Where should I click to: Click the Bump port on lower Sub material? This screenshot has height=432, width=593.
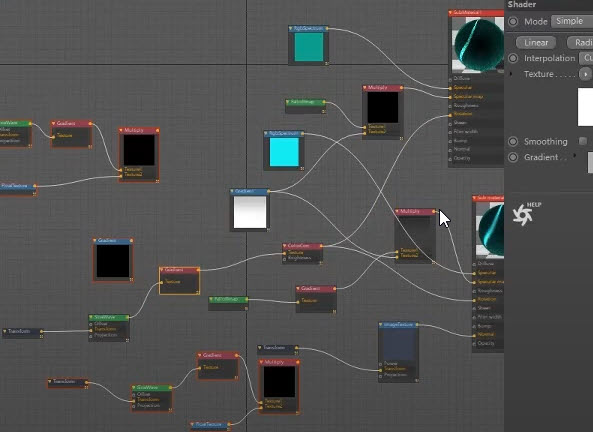(474, 326)
